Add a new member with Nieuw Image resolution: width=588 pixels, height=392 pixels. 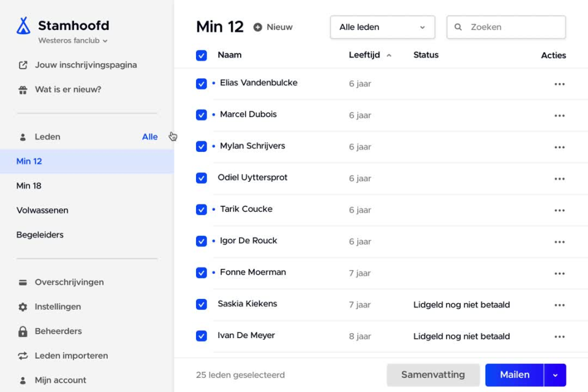point(273,27)
